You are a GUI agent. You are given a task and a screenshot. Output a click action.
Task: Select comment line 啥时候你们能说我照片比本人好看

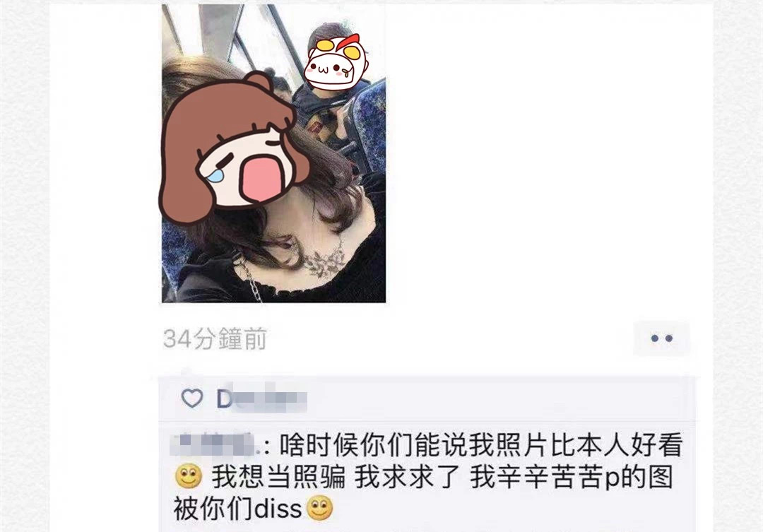pos(481,445)
